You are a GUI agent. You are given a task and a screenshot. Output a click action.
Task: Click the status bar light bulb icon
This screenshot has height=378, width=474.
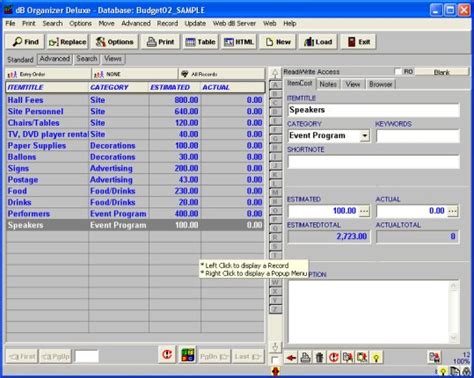point(443,371)
